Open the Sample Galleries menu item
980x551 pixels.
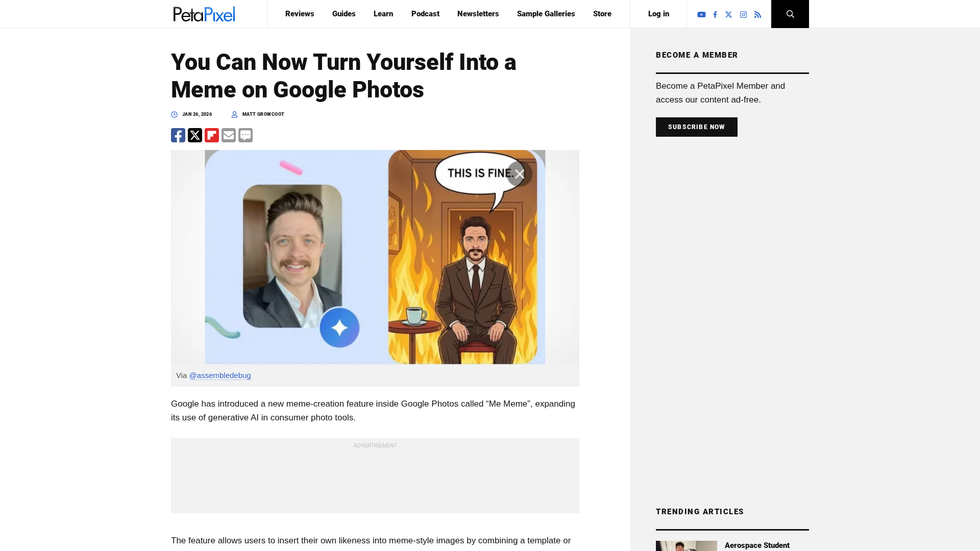tap(546, 14)
